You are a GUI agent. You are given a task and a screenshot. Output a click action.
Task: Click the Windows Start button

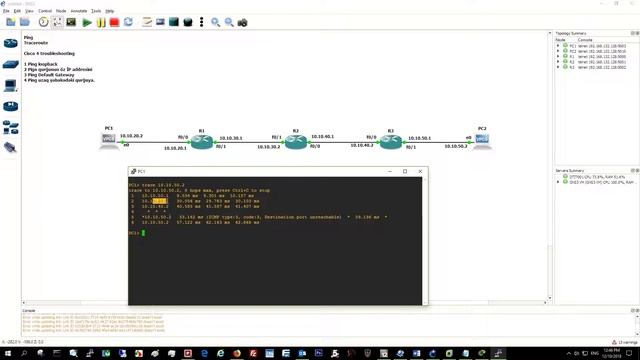point(7,353)
